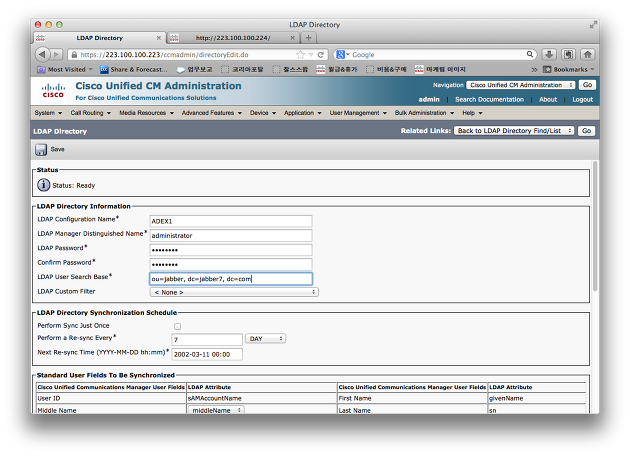The width and height of the screenshot is (630, 456).
Task: Click LDAP Manager Distinguished Name field
Action: click(231, 235)
